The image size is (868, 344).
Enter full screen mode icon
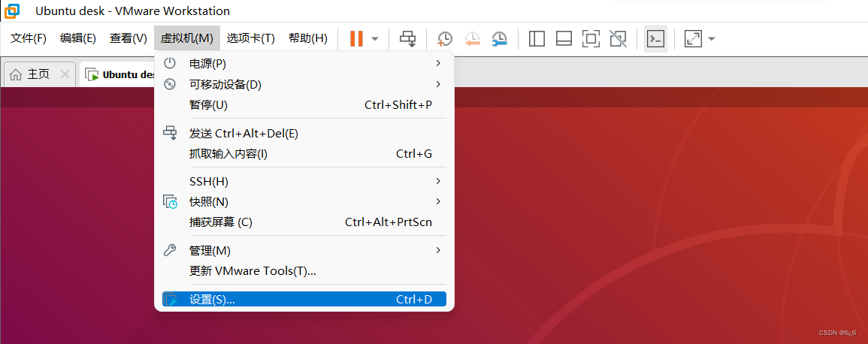pyautogui.click(x=591, y=39)
